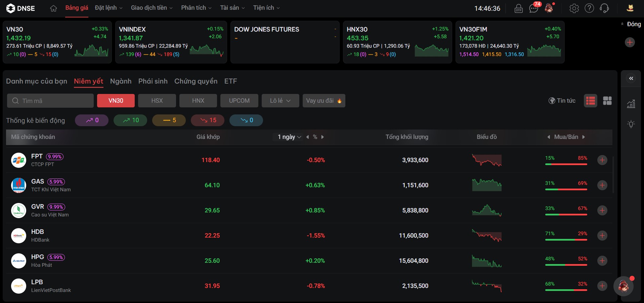Viewport: 644px width, 303px height.
Task: Click FPT buy/sell ratio bar
Action: coord(566,164)
